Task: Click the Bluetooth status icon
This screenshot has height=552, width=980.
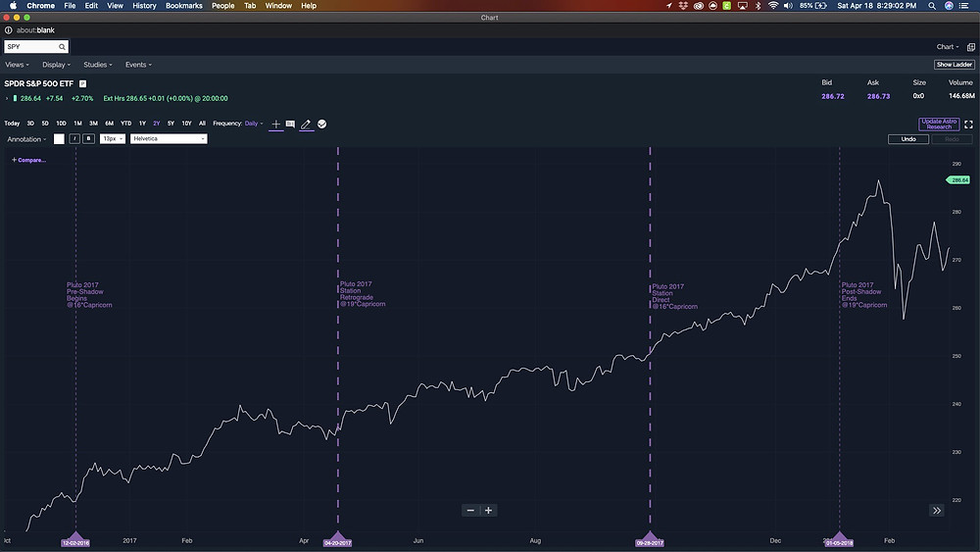Action: click(x=758, y=6)
